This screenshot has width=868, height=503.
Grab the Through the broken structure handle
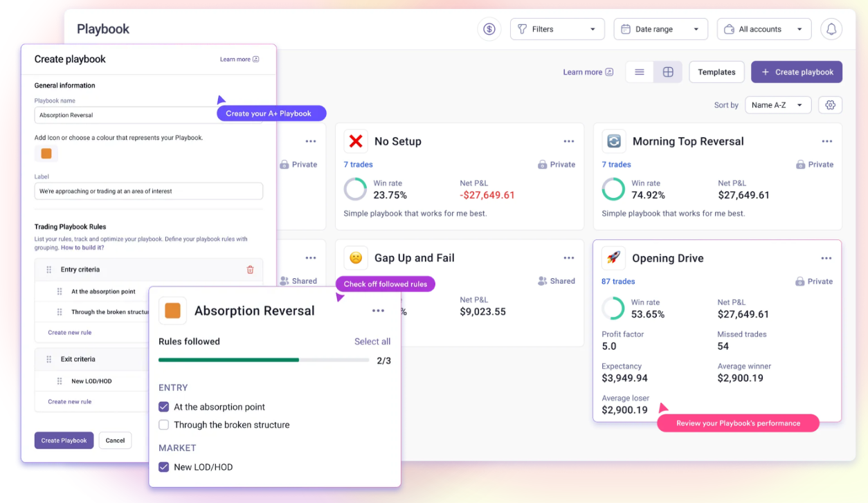click(60, 312)
